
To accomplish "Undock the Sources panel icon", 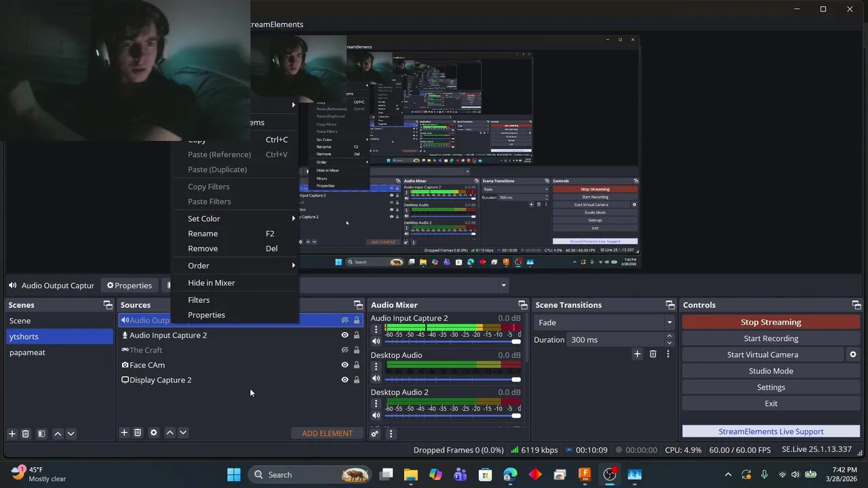I will pos(358,305).
